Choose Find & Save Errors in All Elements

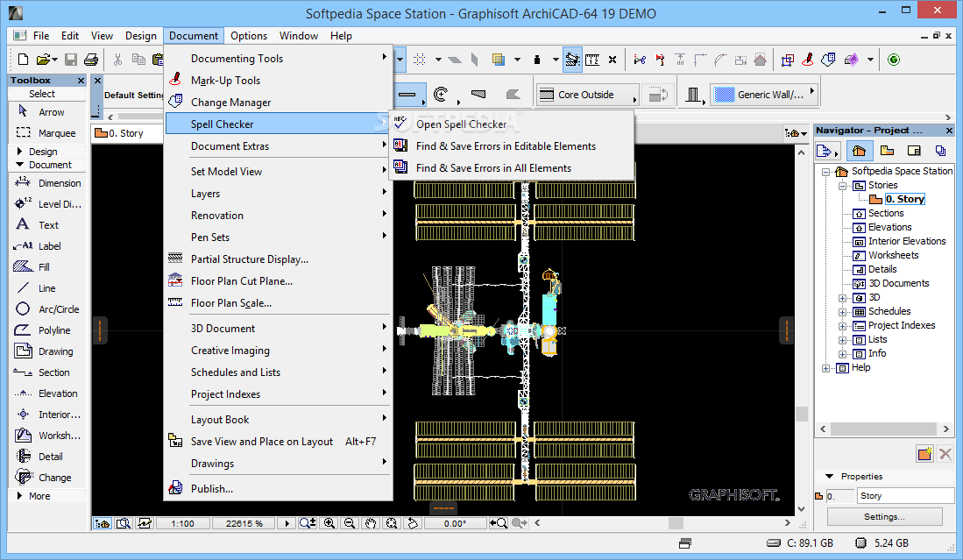click(x=511, y=168)
